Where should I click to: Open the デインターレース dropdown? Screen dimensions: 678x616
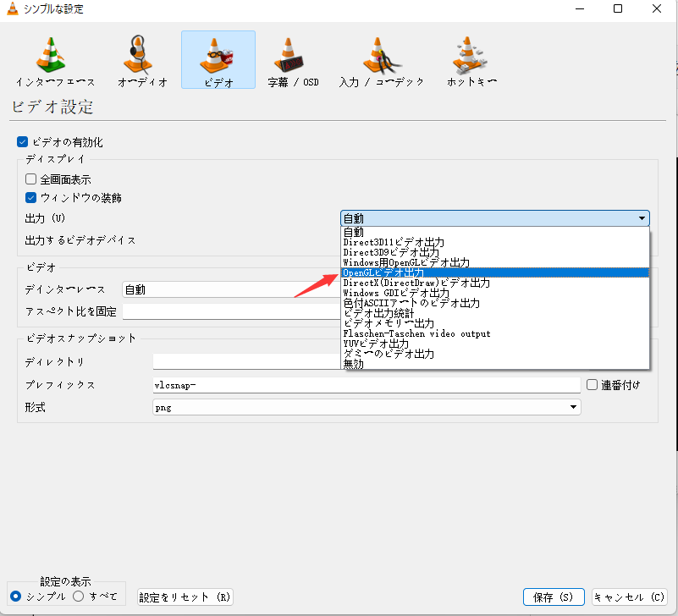coord(230,289)
